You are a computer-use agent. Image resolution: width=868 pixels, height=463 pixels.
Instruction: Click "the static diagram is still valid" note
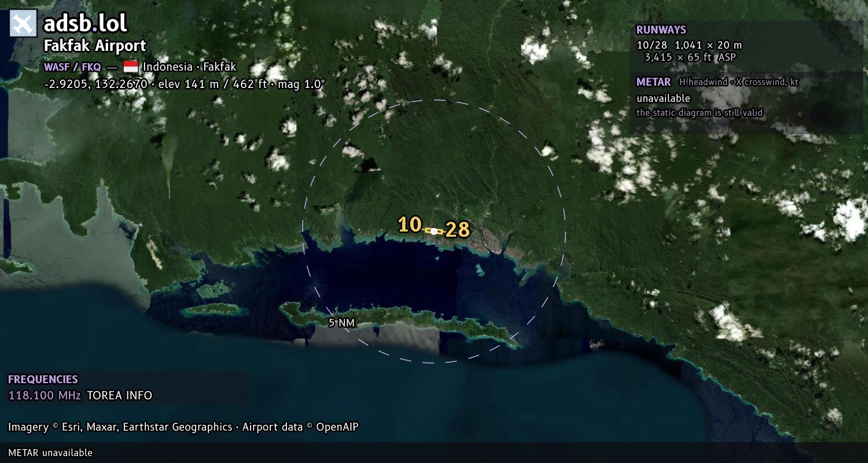[700, 113]
